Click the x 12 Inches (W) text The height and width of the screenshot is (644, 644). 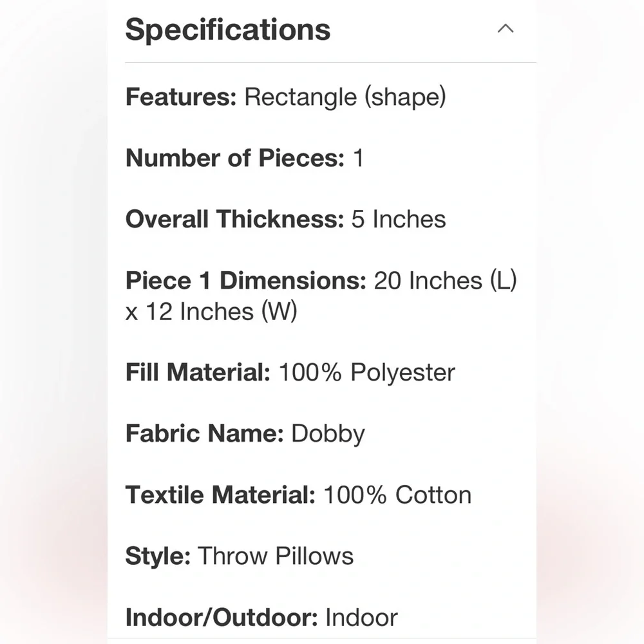[x=211, y=312]
